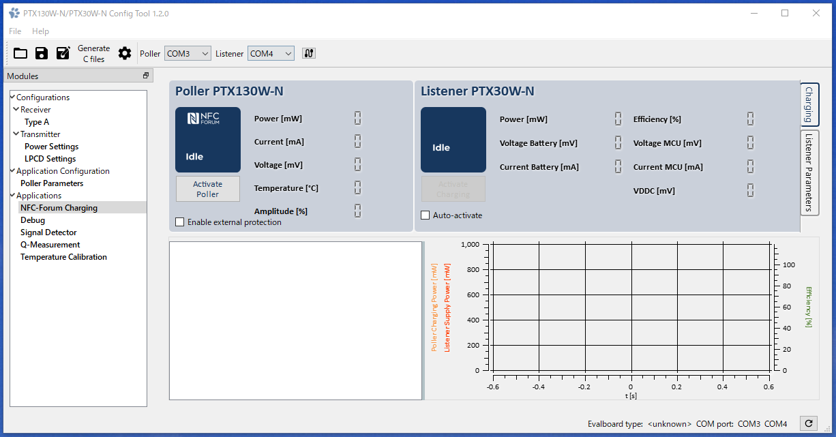The height and width of the screenshot is (437, 836).
Task: Open the Poller COM3 dropdown
Action: click(187, 53)
